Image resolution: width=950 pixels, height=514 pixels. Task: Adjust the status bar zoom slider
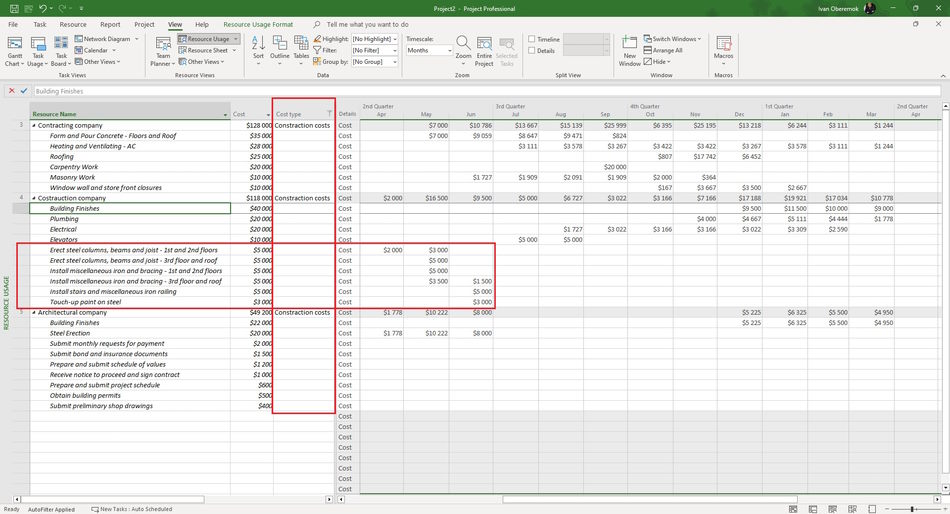[912, 509]
